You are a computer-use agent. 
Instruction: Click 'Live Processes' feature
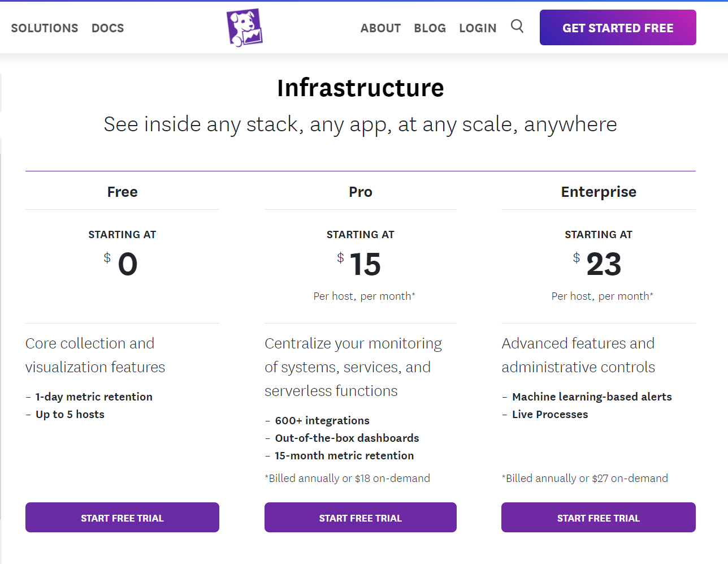coord(550,414)
